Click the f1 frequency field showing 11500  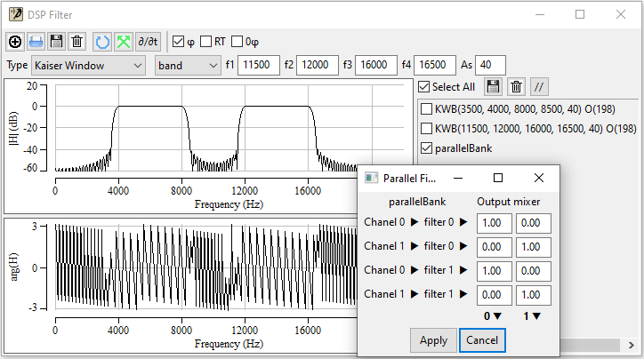[x=260, y=65]
